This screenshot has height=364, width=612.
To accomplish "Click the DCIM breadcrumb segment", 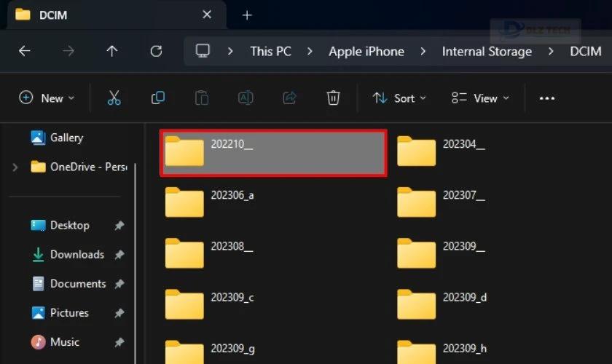I will (586, 52).
